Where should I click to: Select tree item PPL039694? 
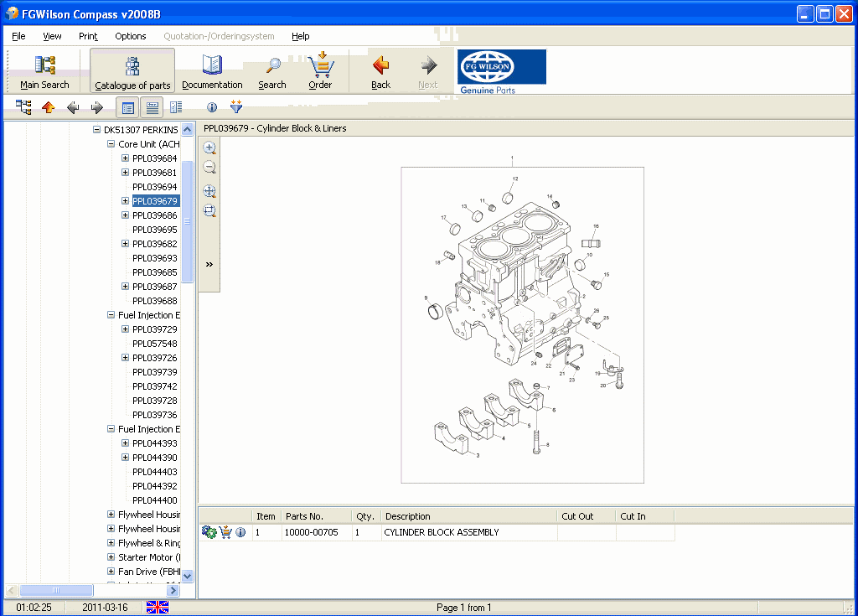click(155, 187)
